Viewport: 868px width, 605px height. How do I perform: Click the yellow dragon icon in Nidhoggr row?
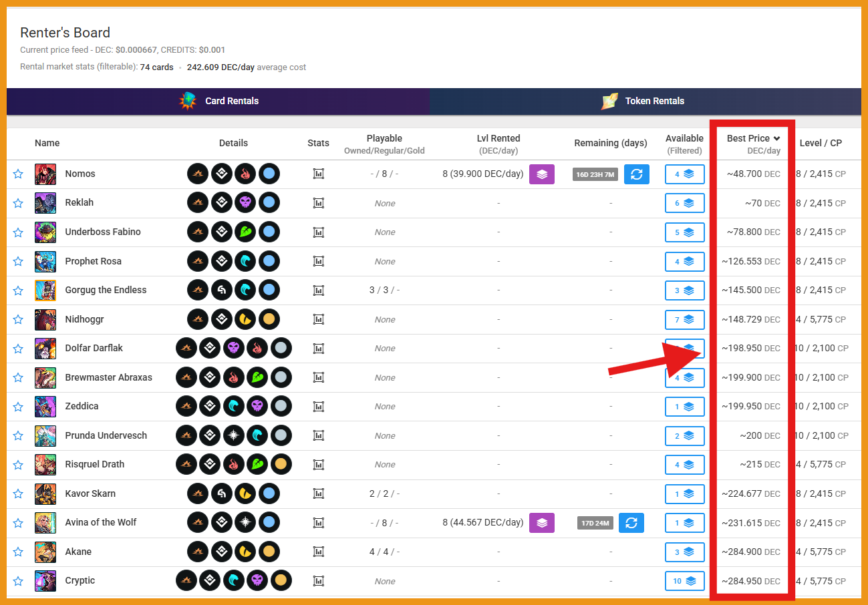click(245, 319)
